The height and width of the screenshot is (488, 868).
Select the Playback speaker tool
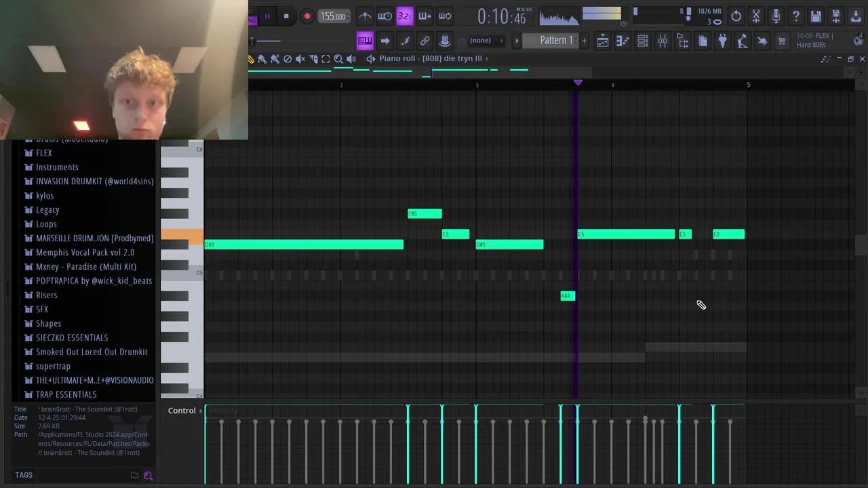tap(351, 59)
